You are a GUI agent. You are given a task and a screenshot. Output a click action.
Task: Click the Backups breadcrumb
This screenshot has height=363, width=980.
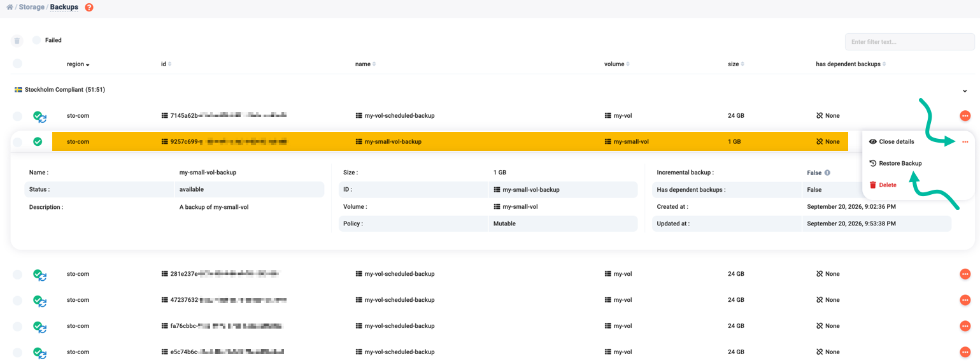(x=64, y=7)
